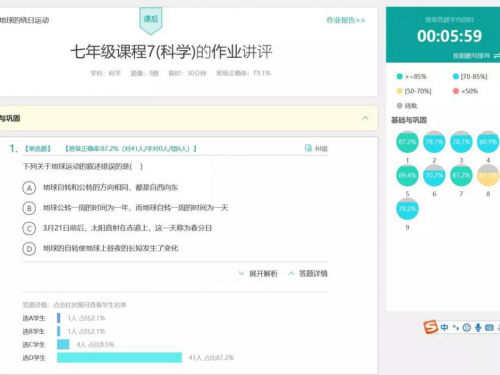Open question 4 circle 80.9%
The width and height of the screenshot is (500, 375).
tap(488, 142)
